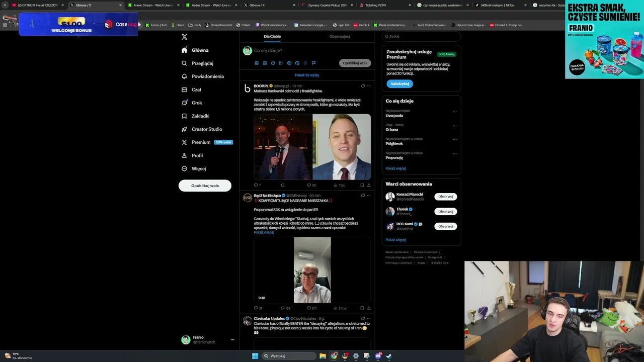Expand Więcej menu in sidebar
The image size is (644, 362).
[194, 168]
